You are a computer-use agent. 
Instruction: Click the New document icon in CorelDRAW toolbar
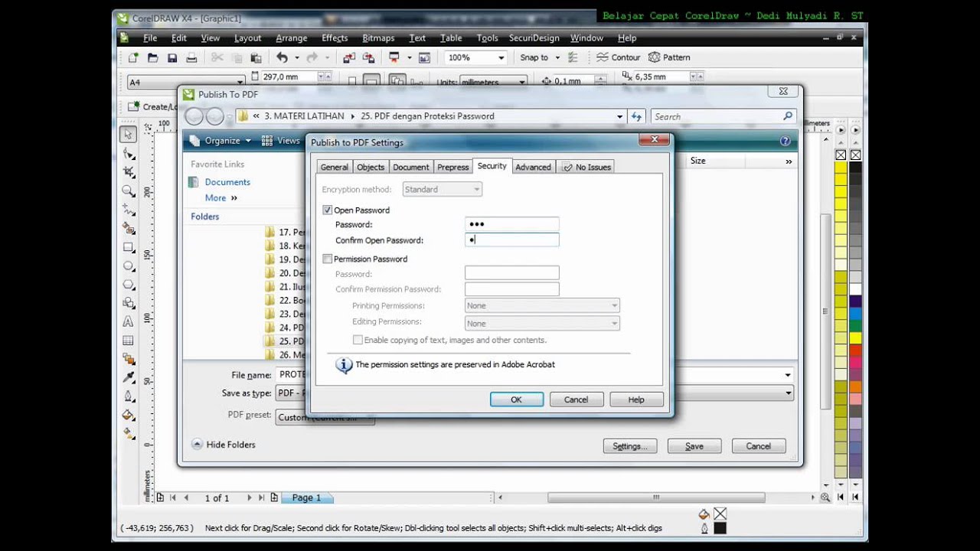coord(134,57)
